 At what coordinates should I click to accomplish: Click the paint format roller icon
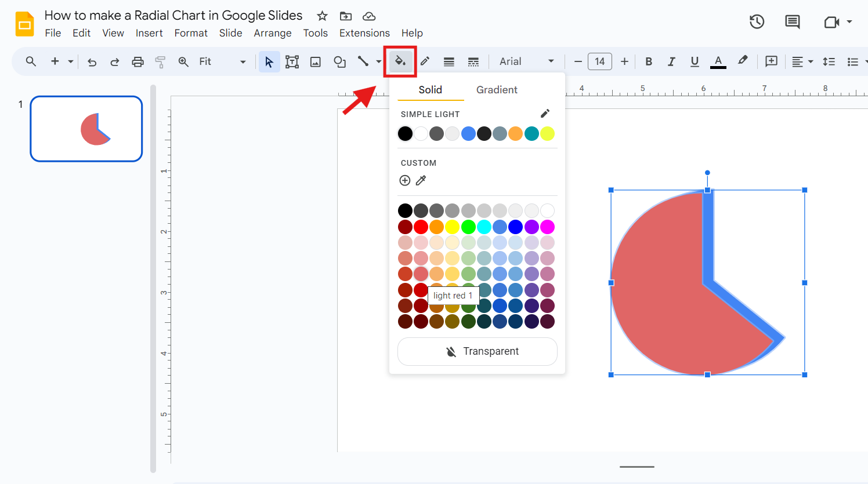point(160,61)
